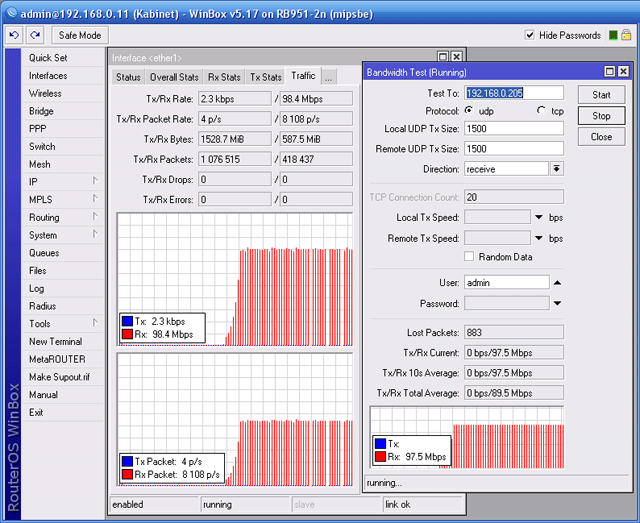640x523 pixels.
Task: Open MetaROUTER menu item
Action: coord(63,359)
